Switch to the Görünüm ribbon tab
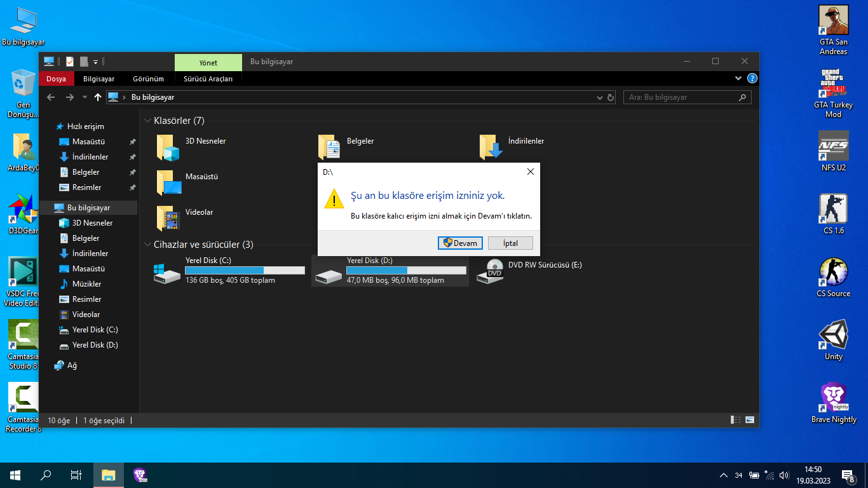Image resolution: width=868 pixels, height=488 pixels. (148, 79)
